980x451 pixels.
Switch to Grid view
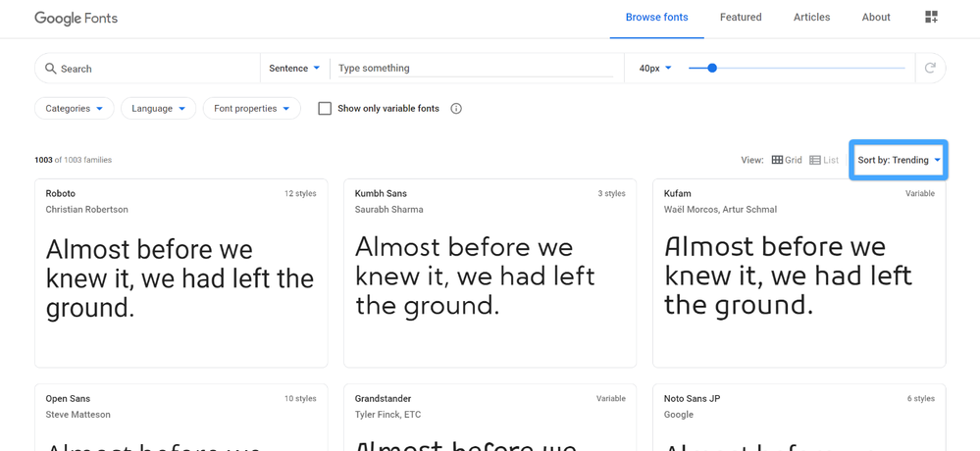(x=787, y=160)
